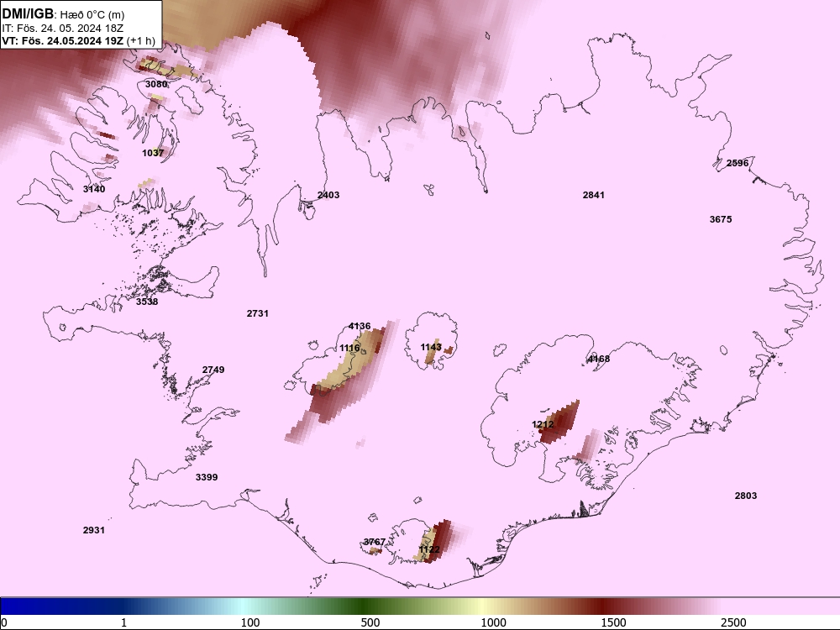Click the legend label 100

coord(250,622)
